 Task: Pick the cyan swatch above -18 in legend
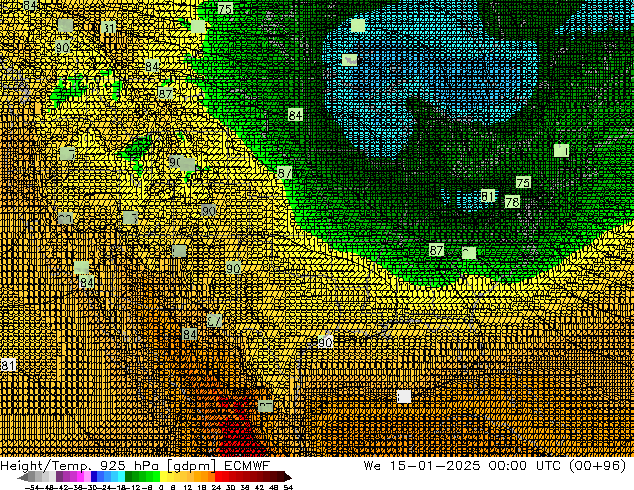pos(121,477)
